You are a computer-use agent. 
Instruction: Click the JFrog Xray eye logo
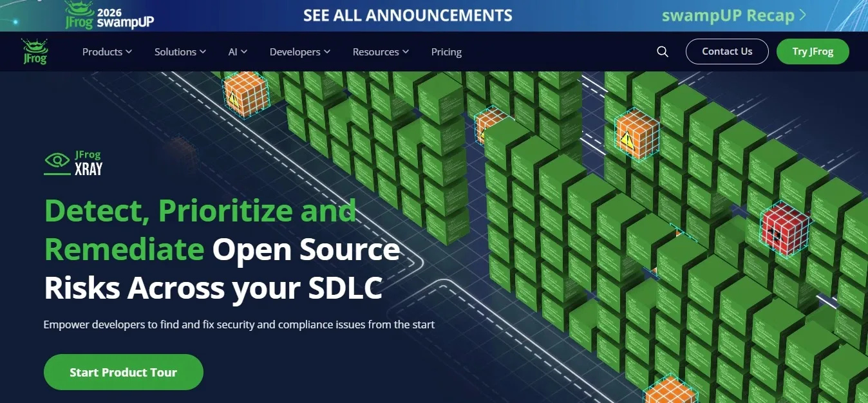[x=73, y=163]
